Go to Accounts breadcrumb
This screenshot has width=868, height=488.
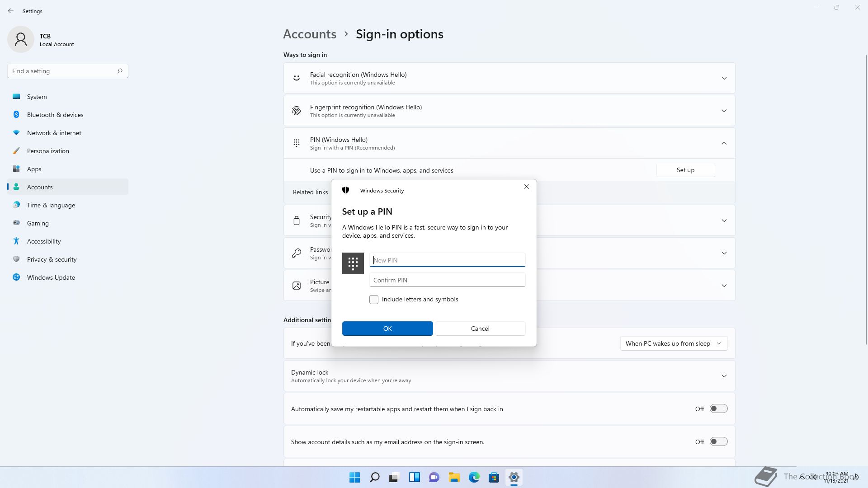[x=310, y=34]
